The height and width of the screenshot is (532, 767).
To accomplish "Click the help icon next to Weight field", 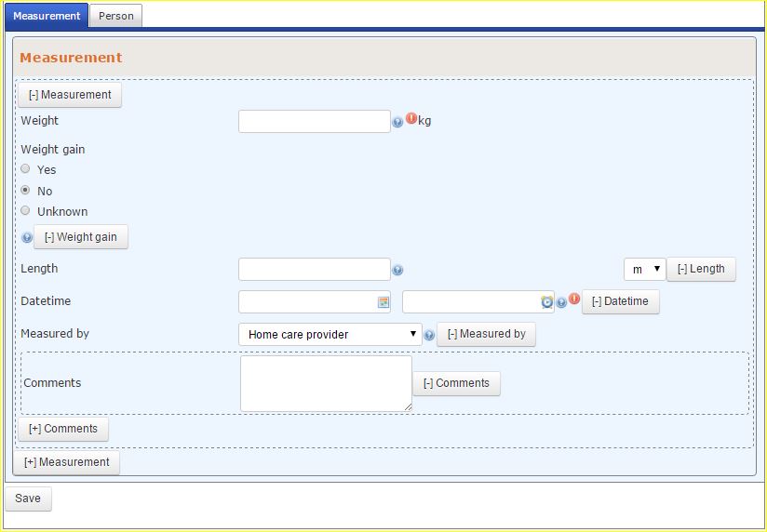I will (397, 122).
